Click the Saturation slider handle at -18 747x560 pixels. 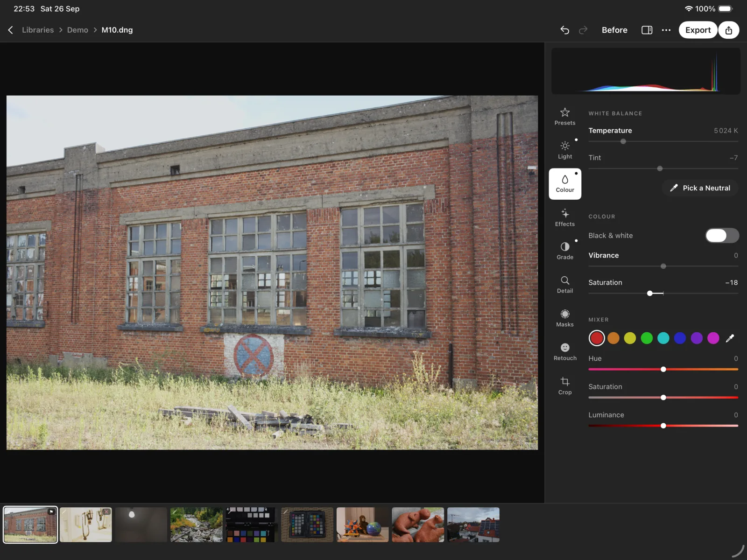(650, 294)
